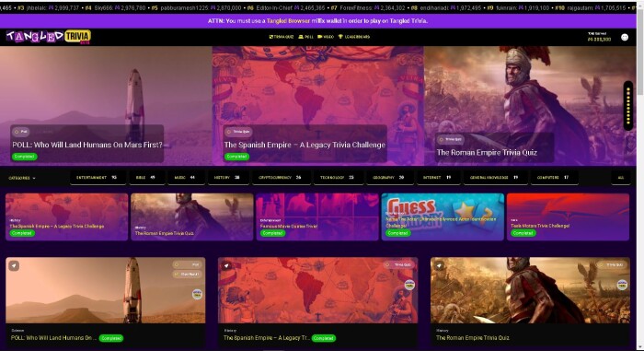Go to the Leaderboard page

pyautogui.click(x=353, y=37)
